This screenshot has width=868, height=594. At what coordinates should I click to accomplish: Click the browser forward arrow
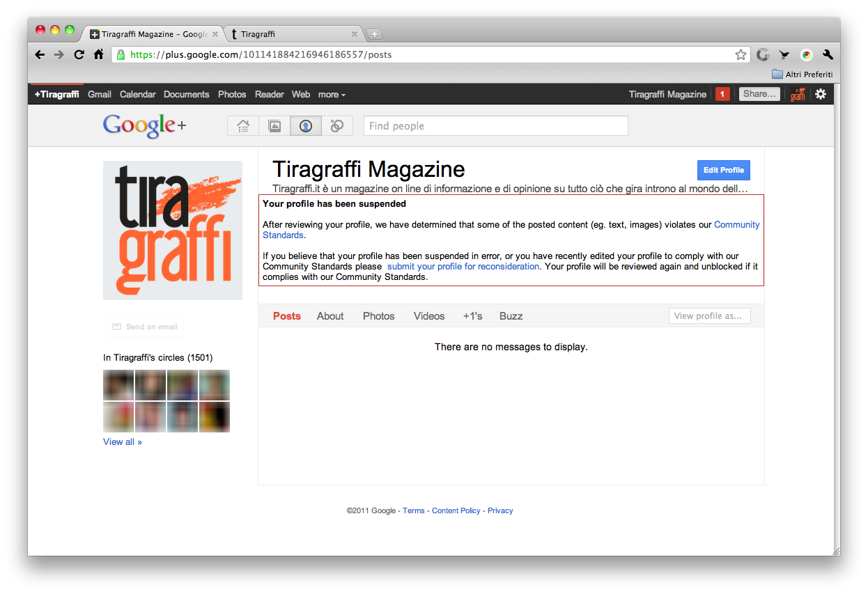click(x=59, y=54)
